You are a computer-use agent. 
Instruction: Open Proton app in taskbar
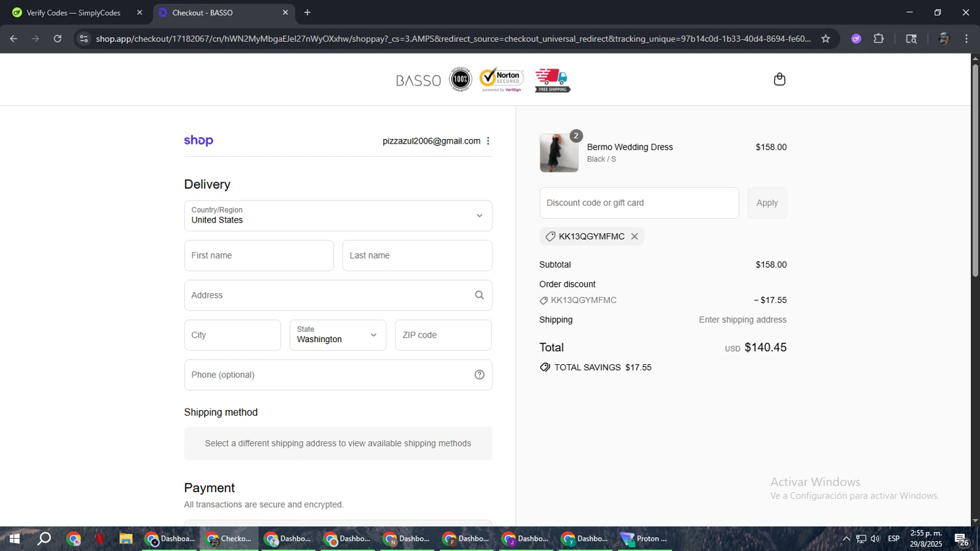click(645, 539)
